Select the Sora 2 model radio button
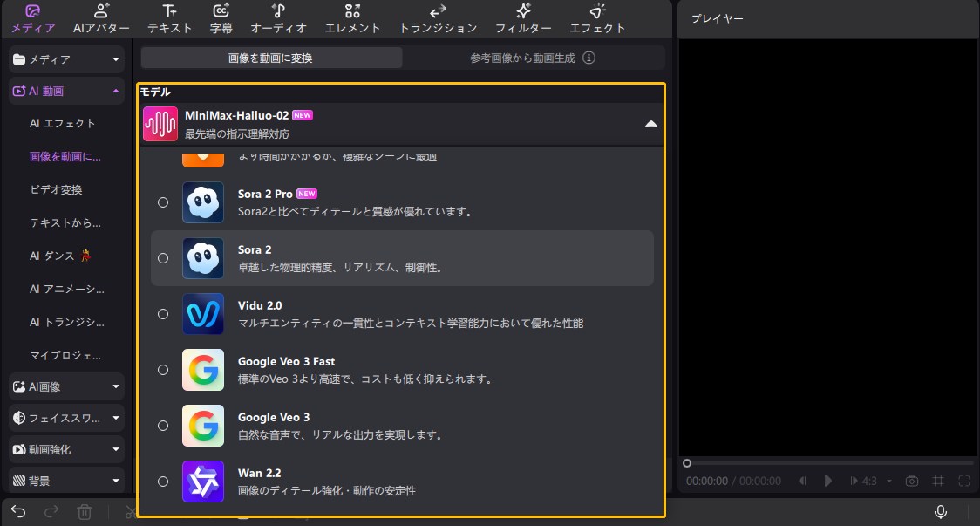The height and width of the screenshot is (526, 980). (163, 257)
